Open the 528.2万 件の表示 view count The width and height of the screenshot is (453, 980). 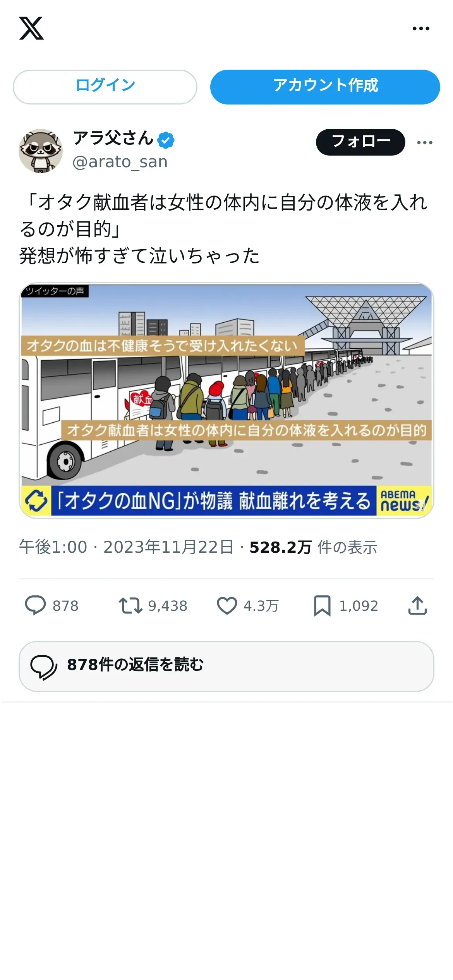[x=313, y=547]
